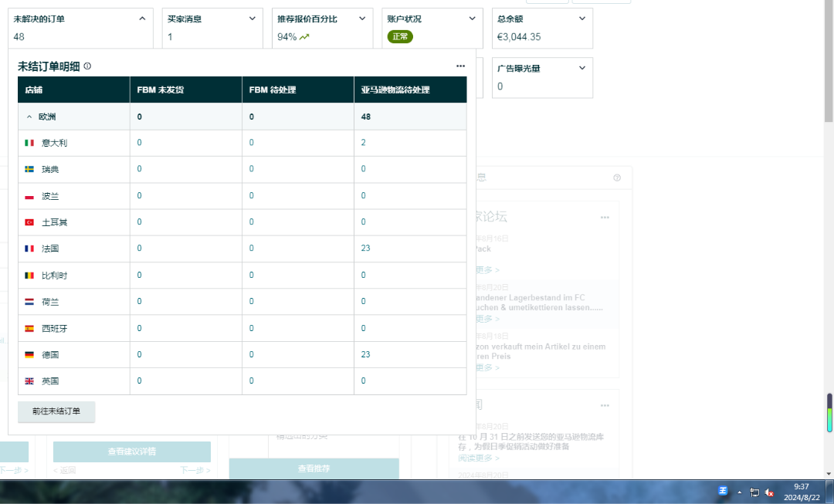834x504 pixels.
Task: Click the 意大利 store name
Action: [x=55, y=143]
